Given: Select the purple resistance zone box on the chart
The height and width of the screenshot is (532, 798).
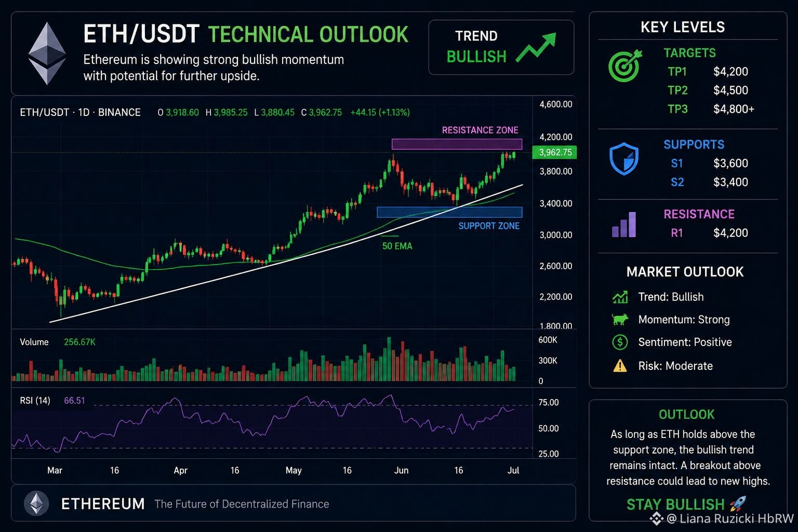Looking at the screenshot, I should tap(457, 144).
